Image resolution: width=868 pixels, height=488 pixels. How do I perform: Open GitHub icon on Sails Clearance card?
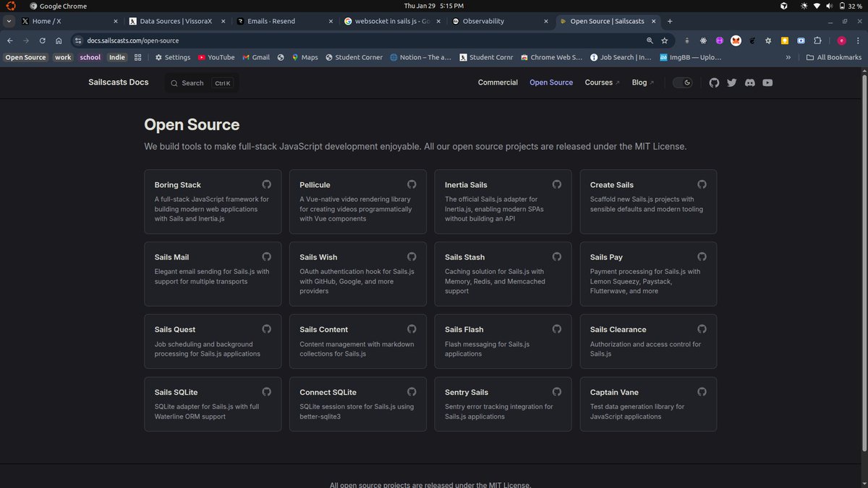702,329
